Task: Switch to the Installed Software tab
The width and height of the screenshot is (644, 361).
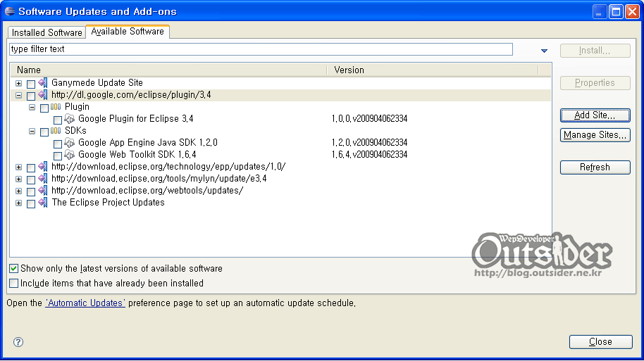Action: (47, 32)
